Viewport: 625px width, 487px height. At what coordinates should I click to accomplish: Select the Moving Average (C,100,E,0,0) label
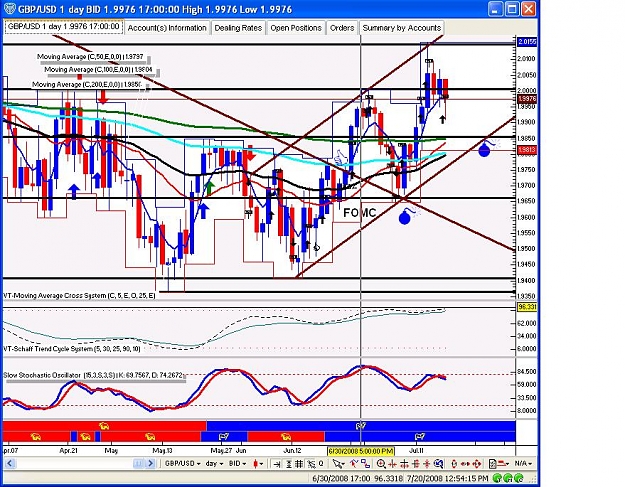tap(98, 69)
